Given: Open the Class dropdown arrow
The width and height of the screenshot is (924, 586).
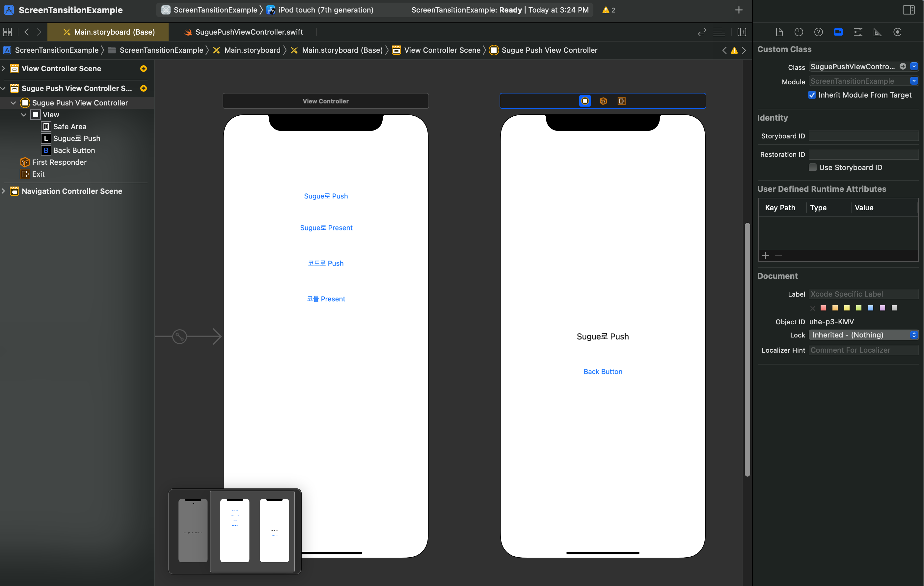Looking at the screenshot, I should 914,67.
